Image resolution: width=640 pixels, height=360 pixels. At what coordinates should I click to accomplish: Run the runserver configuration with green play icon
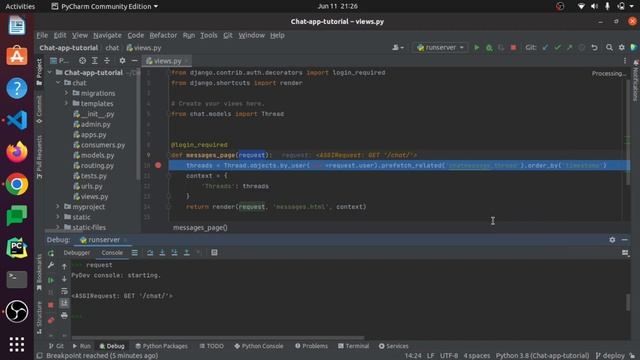[476, 48]
